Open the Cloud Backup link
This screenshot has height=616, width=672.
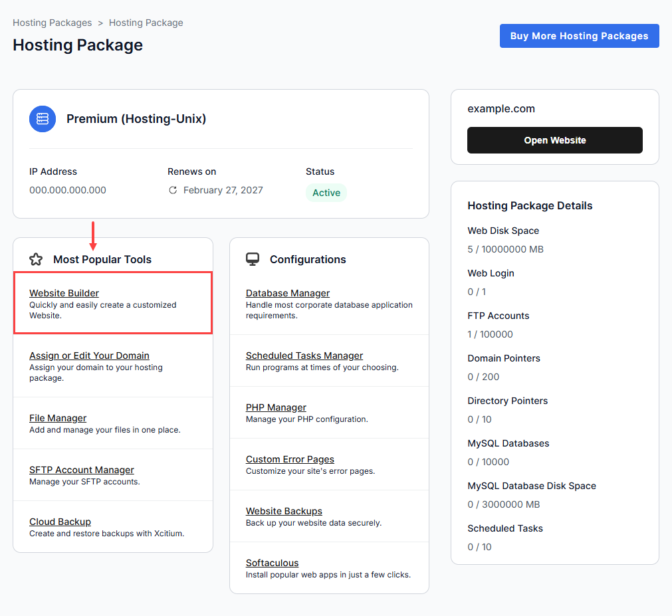click(x=60, y=522)
